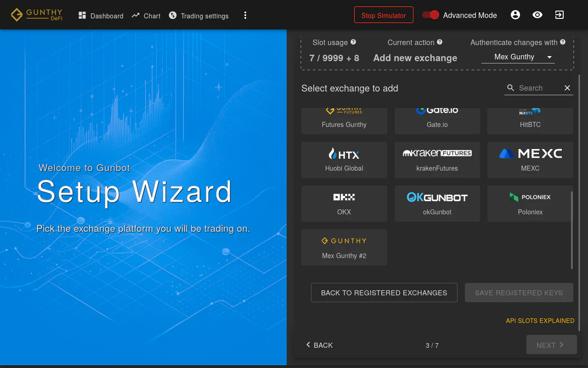Click the exchange list scrollbar
The width and height of the screenshot is (588, 368).
tap(572, 230)
